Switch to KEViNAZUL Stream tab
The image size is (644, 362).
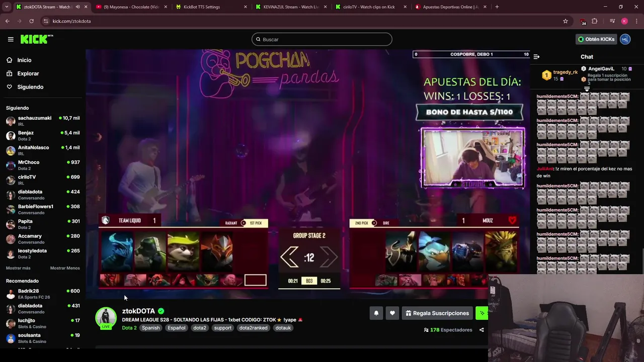pos(292,7)
